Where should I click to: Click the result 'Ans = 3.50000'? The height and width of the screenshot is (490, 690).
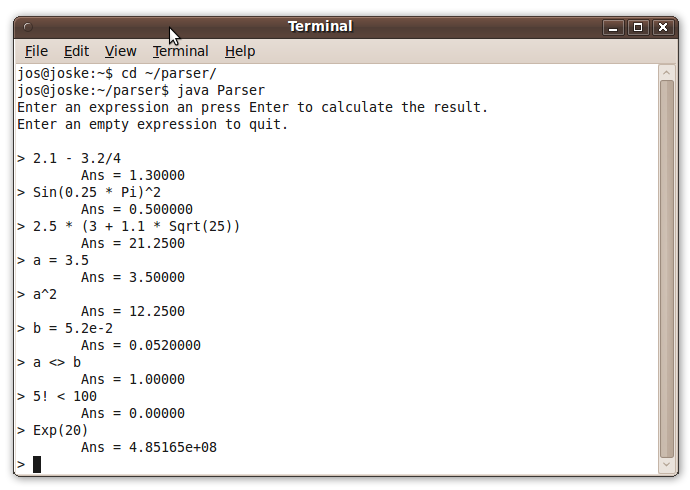coord(133,278)
